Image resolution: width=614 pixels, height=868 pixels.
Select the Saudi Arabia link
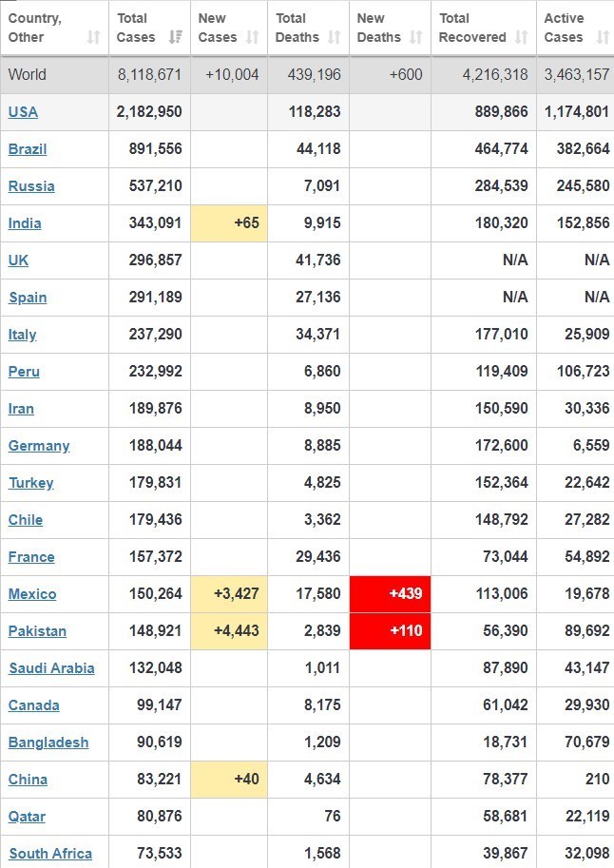tap(51, 668)
